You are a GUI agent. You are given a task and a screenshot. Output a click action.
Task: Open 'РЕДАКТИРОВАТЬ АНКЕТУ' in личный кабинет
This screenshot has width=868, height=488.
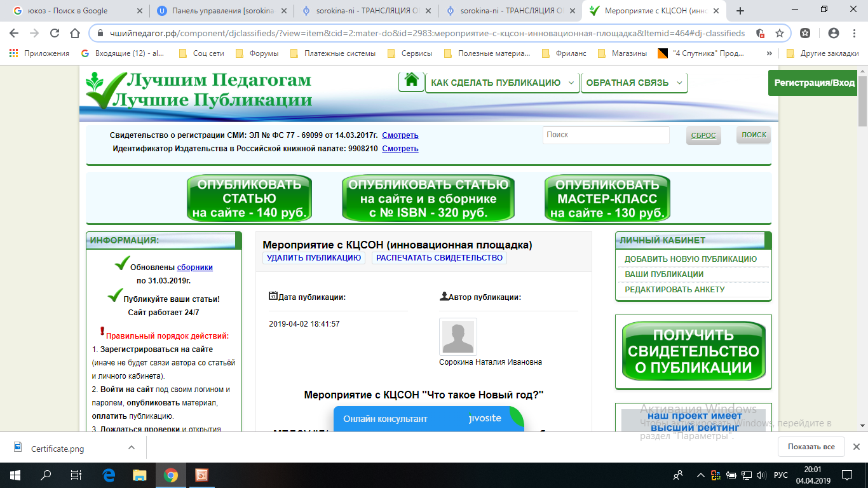pyautogui.click(x=675, y=290)
